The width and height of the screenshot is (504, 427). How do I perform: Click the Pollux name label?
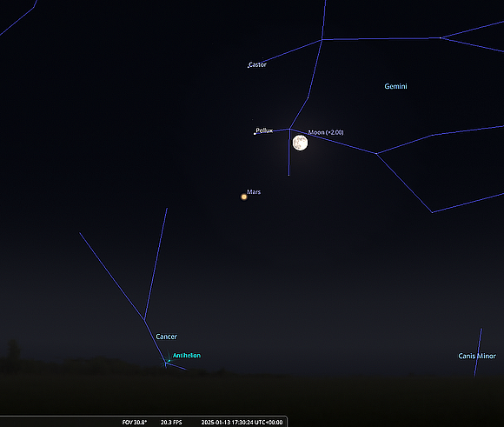[264, 130]
